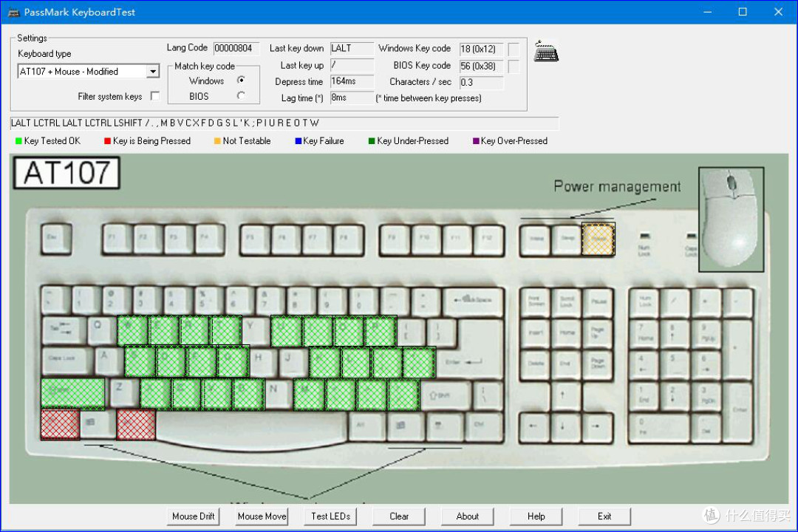Click the mouse picture thumbnail
The image size is (798, 532).
click(x=731, y=219)
